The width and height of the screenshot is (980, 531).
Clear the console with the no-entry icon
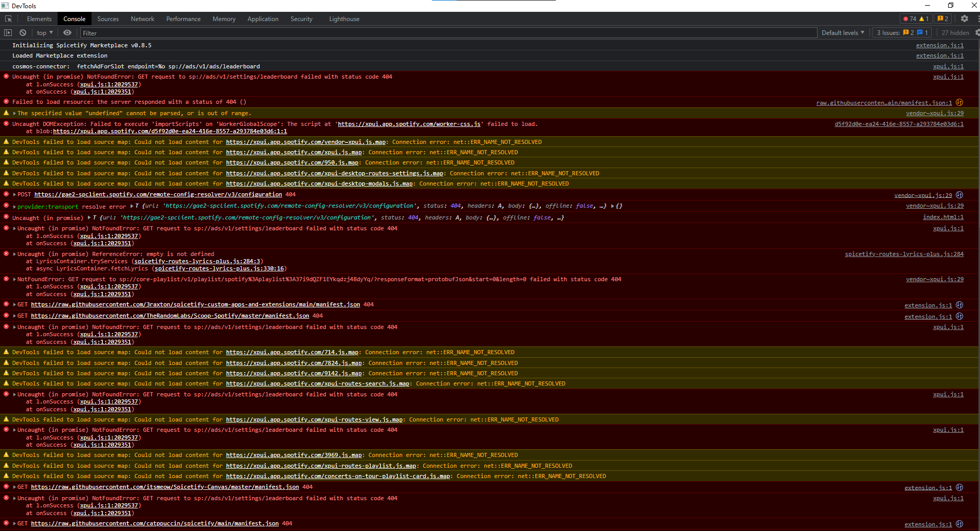(23, 32)
